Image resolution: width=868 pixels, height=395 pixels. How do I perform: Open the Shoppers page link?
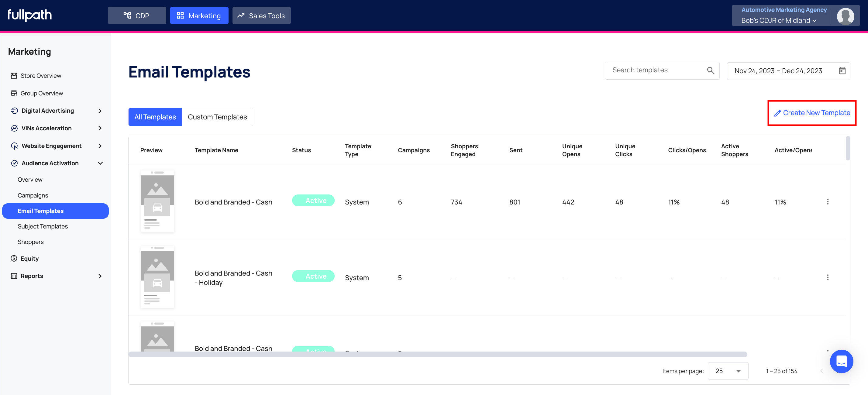pyautogui.click(x=30, y=242)
